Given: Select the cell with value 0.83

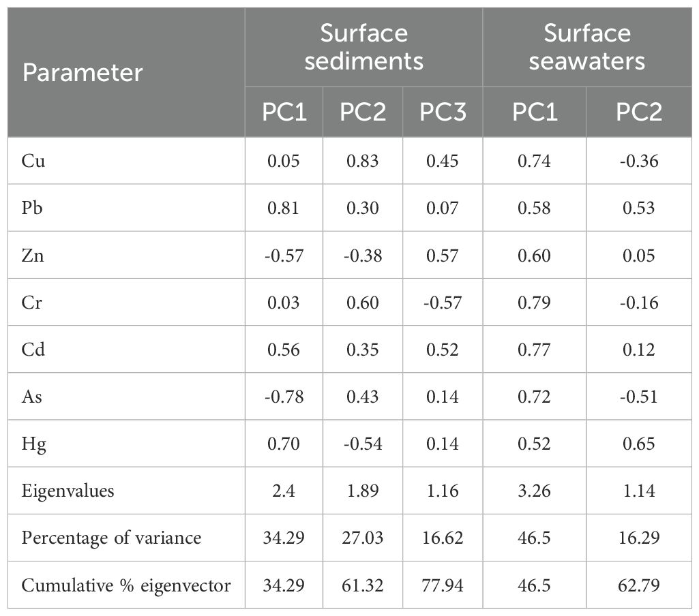Looking at the screenshot, I should click(362, 161).
